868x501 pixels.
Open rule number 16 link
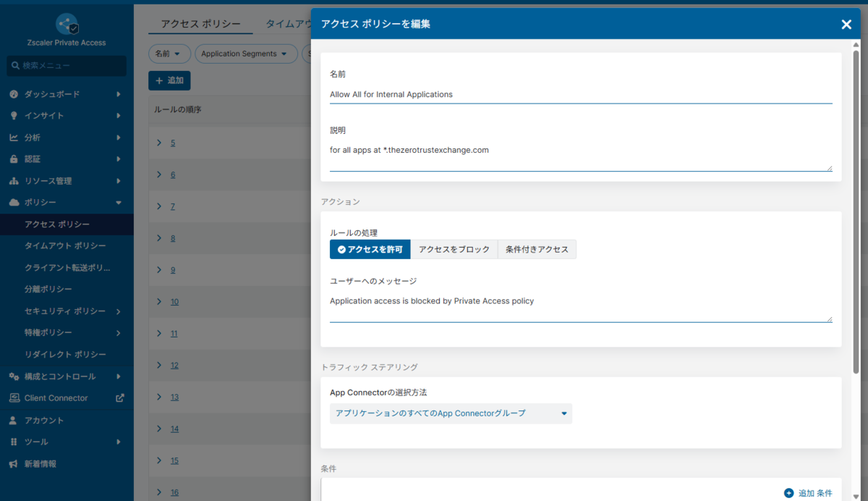174,492
